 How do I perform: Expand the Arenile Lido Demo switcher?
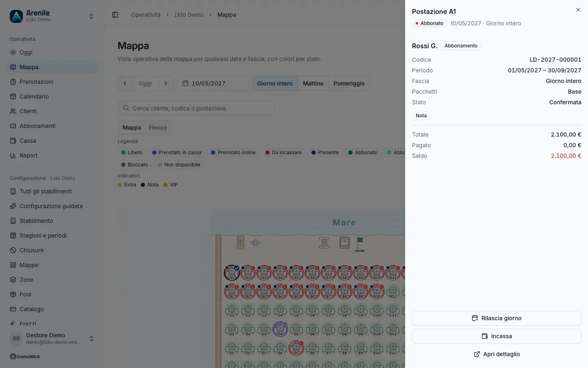click(52, 16)
